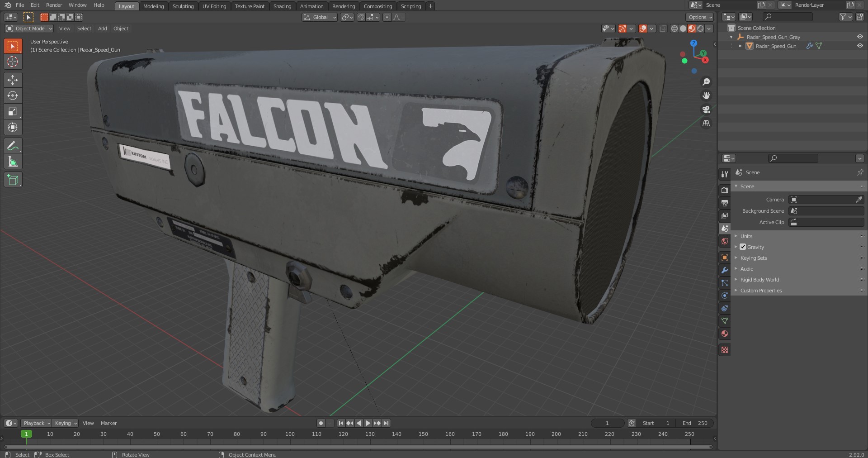
Task: Click the pan view hand icon
Action: pyautogui.click(x=706, y=95)
